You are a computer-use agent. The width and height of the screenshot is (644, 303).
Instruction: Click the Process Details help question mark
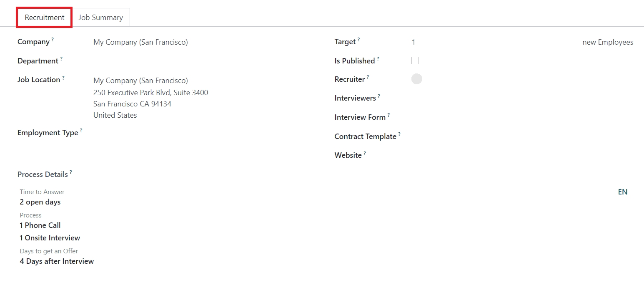[71, 172]
